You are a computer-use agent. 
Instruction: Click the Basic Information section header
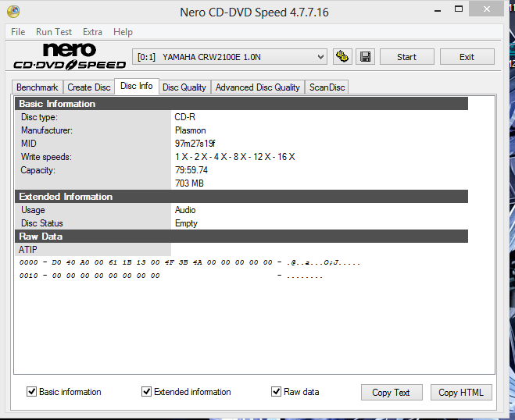pos(241,104)
